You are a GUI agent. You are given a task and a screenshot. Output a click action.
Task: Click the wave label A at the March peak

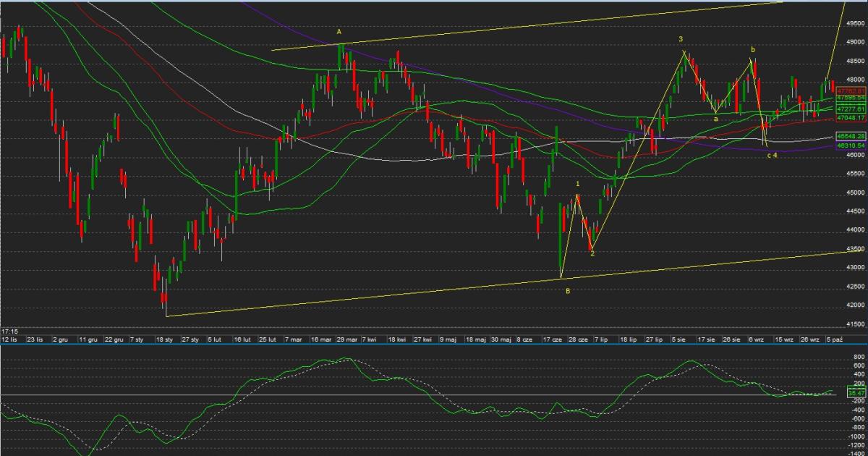pos(339,32)
